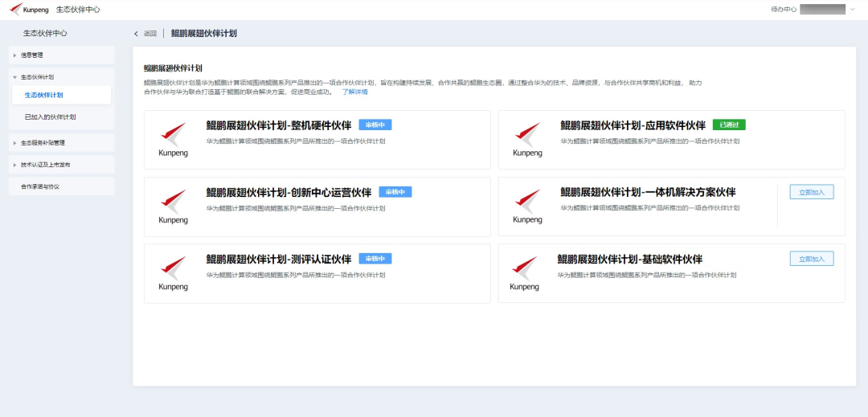Viewport: 868px width, 417px height.
Task: Click the 了解详情 link
Action: tap(354, 92)
